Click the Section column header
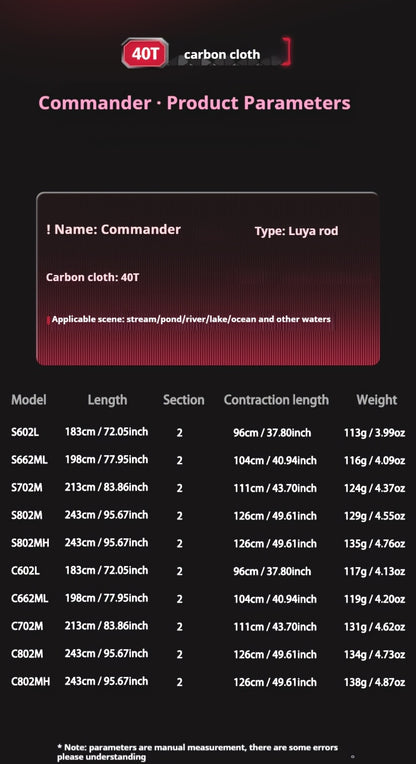416x764 pixels. tap(184, 400)
